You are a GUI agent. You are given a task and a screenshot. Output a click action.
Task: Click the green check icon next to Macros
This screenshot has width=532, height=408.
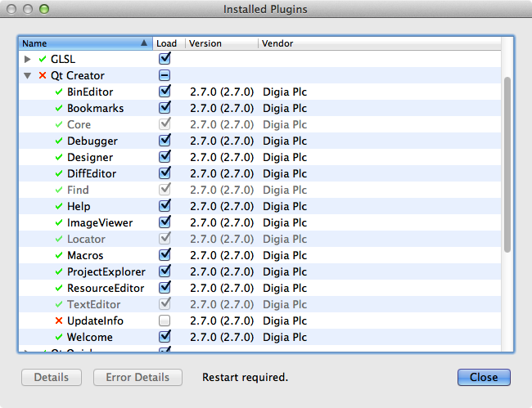59,255
